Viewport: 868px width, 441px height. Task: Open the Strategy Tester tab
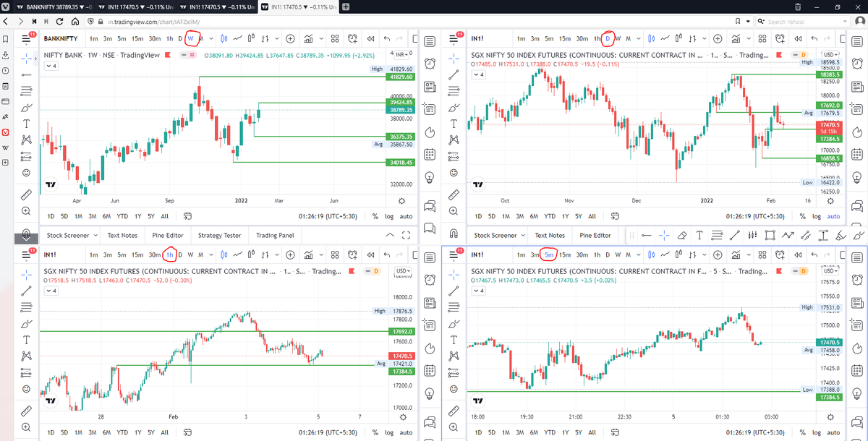point(220,235)
